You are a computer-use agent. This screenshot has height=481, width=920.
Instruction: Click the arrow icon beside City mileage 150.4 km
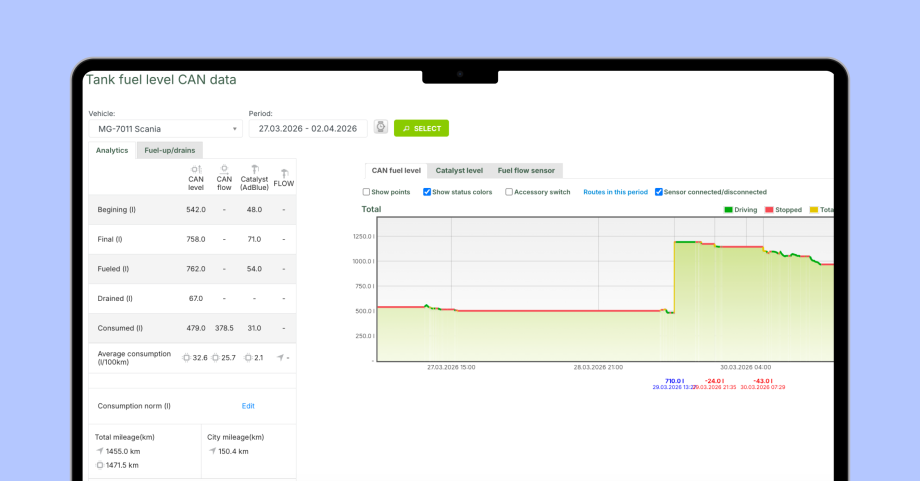pyautogui.click(x=212, y=451)
